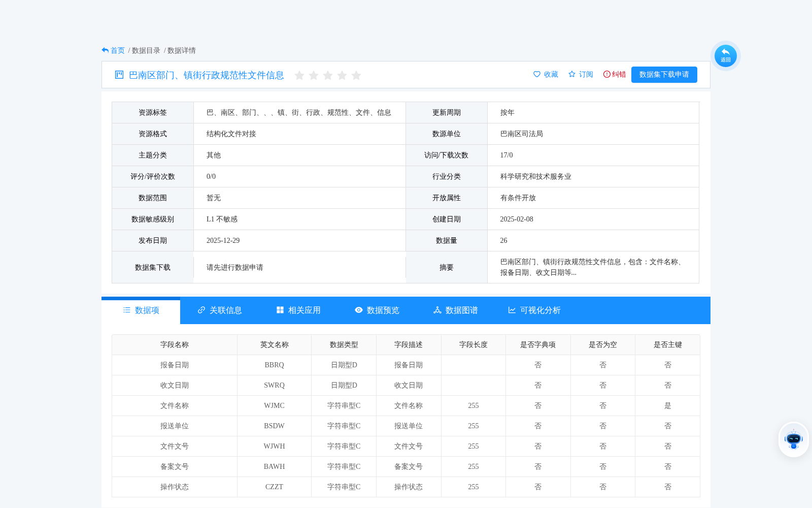
Task: Click the 纠错 error-report text
Action: 619,74
